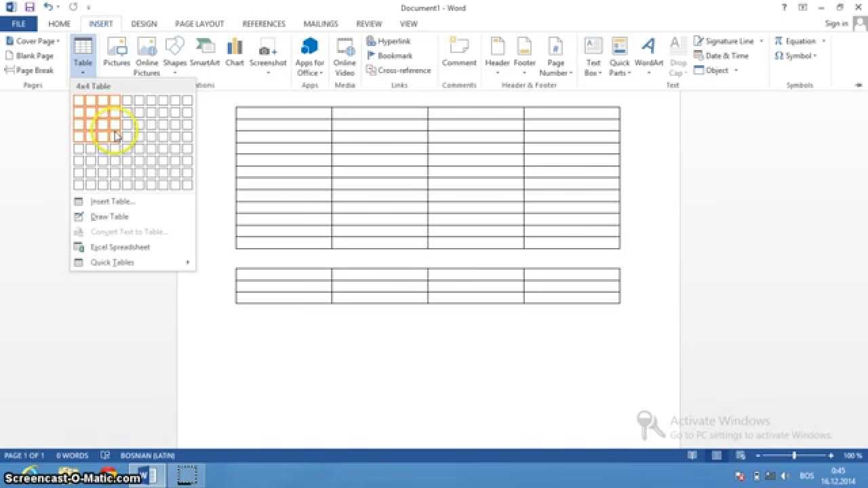Insert a Page Break
This screenshot has width=868, height=488.
29,70
